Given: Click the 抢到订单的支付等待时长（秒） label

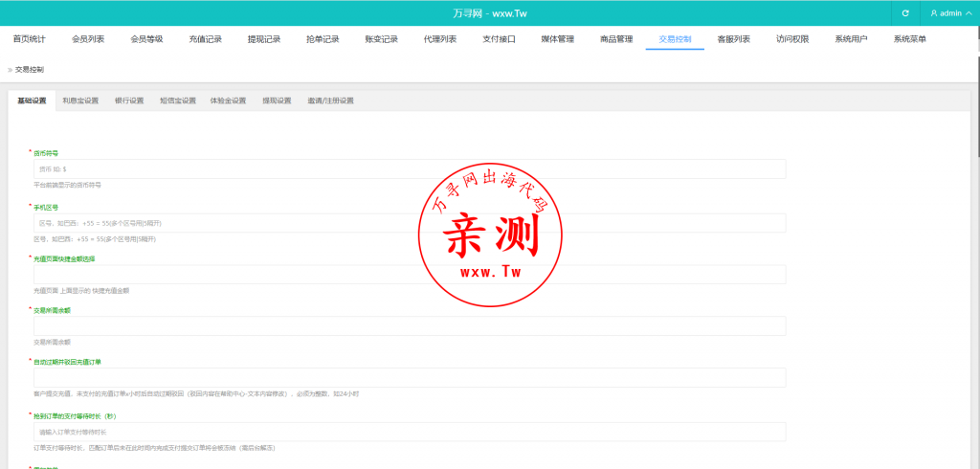Looking at the screenshot, I should [x=75, y=415].
